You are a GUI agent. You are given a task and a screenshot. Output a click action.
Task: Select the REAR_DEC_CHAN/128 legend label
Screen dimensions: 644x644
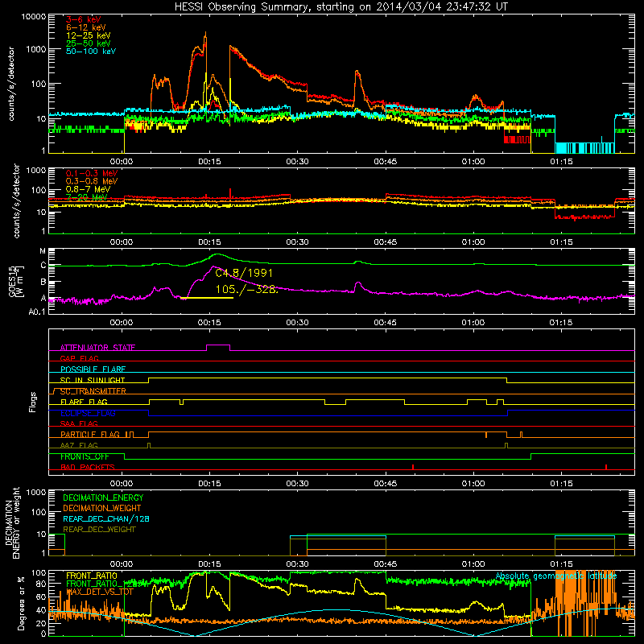tap(106, 518)
